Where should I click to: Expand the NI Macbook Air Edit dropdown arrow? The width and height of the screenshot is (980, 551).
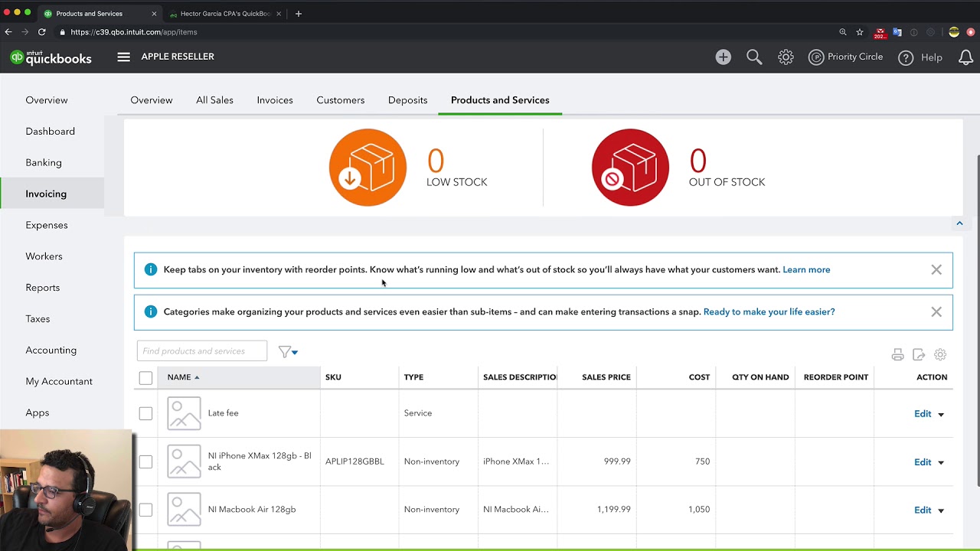[941, 511]
